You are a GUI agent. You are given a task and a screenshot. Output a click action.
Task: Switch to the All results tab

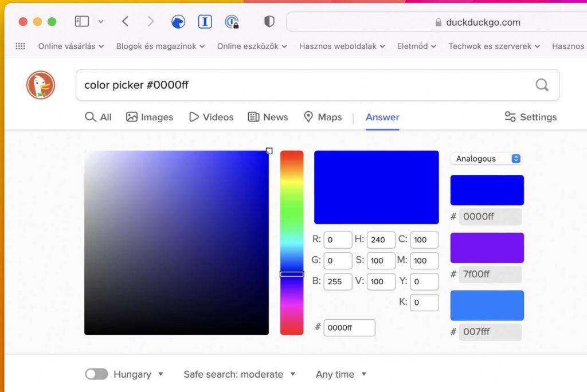98,117
